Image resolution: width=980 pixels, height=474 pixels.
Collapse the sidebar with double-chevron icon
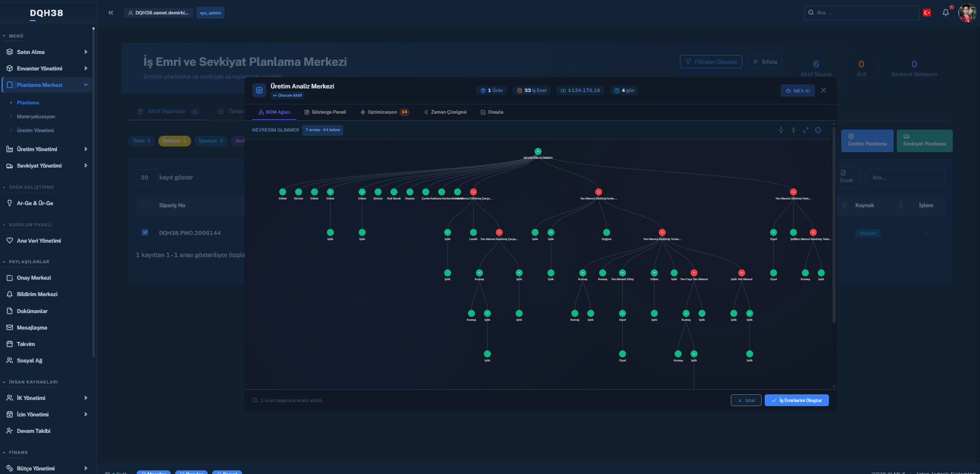pos(110,13)
